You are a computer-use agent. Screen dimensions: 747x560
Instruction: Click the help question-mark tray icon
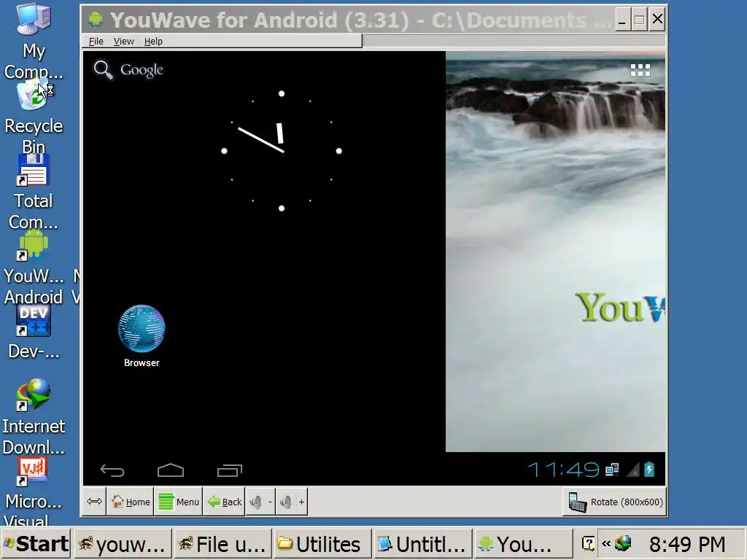[x=589, y=543]
